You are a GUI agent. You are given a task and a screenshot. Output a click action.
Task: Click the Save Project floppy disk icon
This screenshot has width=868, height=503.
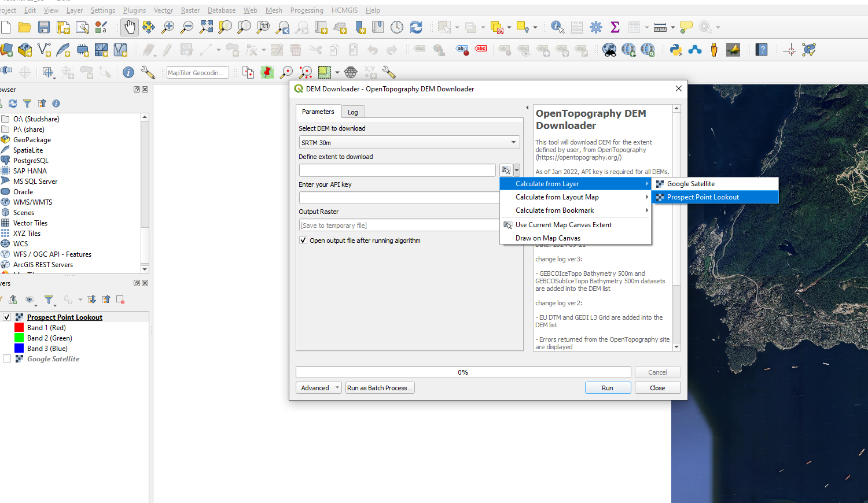coord(44,27)
